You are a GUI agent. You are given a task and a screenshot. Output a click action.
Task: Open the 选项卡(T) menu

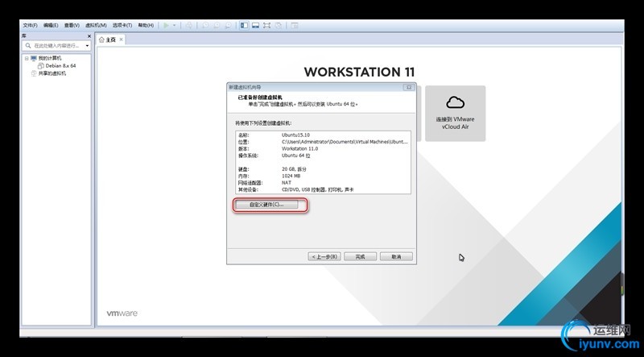tap(122, 26)
